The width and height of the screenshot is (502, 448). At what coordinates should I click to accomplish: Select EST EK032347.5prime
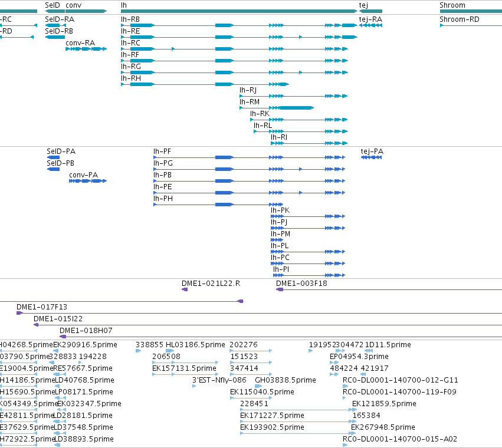tap(61, 410)
